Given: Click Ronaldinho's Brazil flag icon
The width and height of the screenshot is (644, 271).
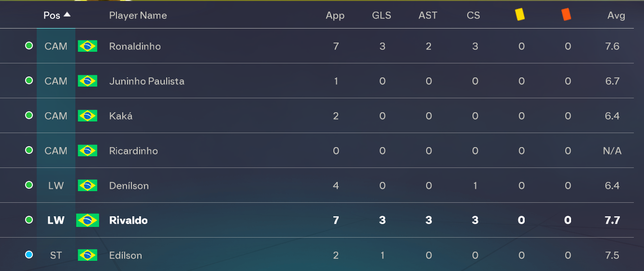Looking at the screenshot, I should pyautogui.click(x=87, y=46).
